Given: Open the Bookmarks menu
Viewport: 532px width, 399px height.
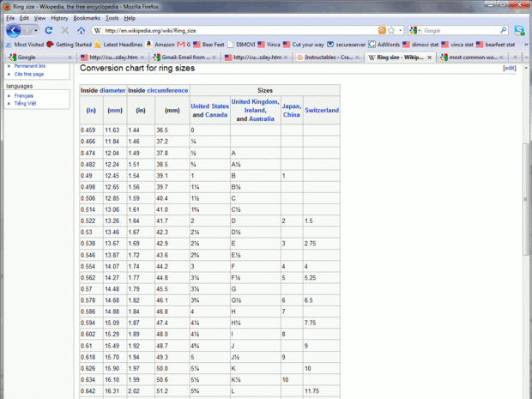Looking at the screenshot, I should coord(86,17).
